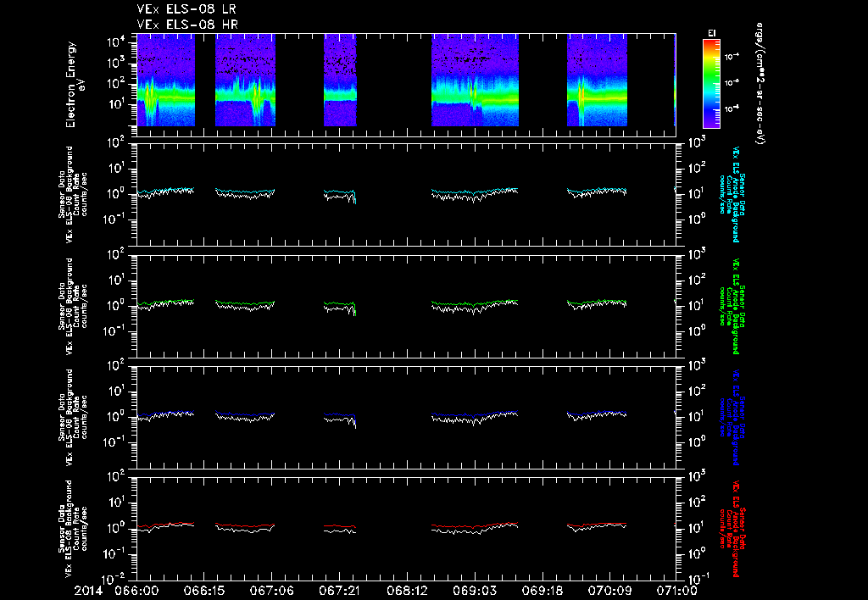
Task: Select the 'Electron Energy eV' axis title
Action: 75,84
